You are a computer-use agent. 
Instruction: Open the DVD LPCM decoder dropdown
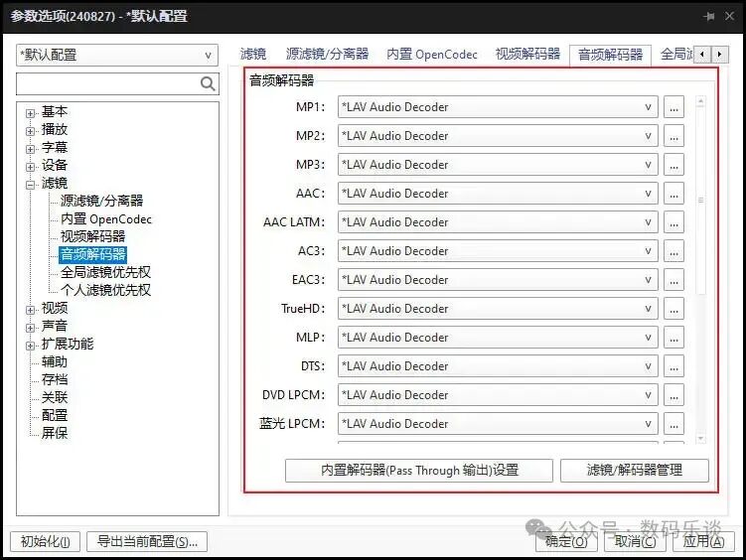[498, 395]
